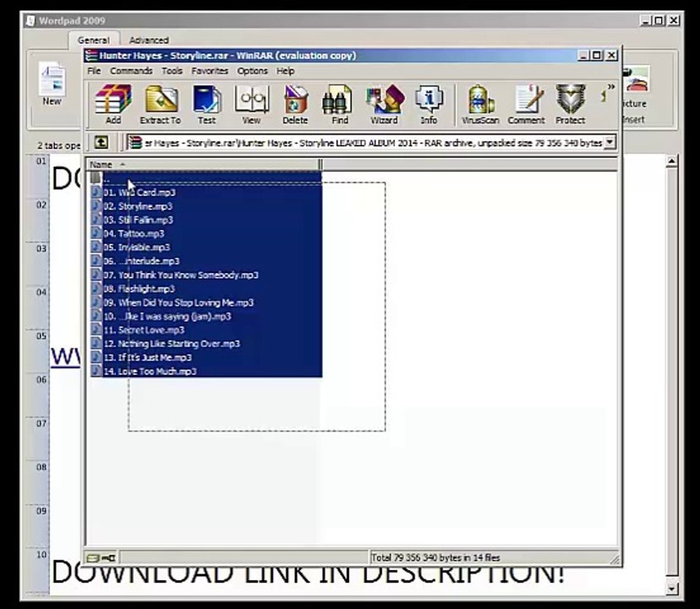Expand the hidden toolbar buttons chevron
This screenshot has height=609, width=700.
point(610,87)
